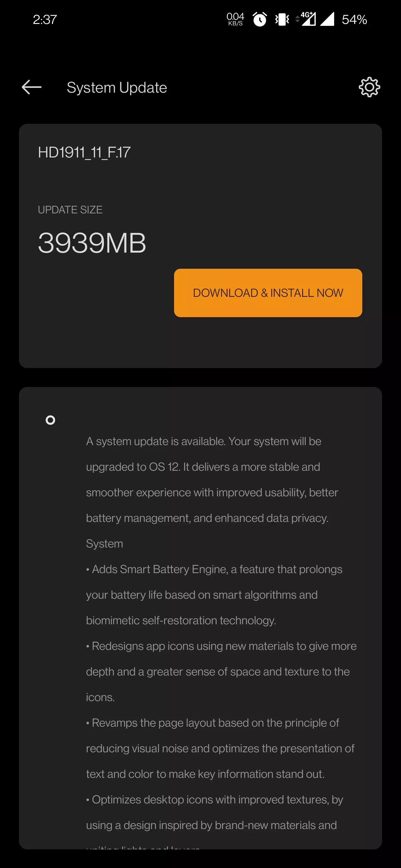The height and width of the screenshot is (868, 401).
Task: Tap the System section heading in changelog
Action: click(x=104, y=544)
